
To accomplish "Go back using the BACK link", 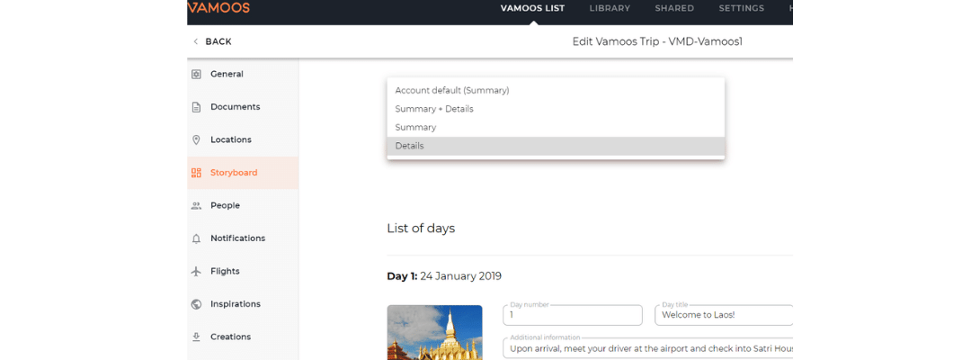I will point(212,41).
